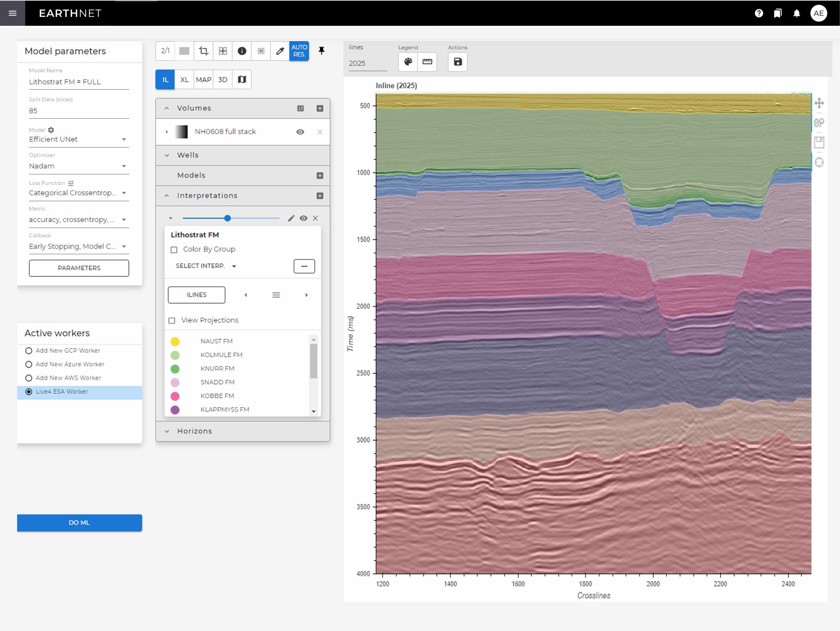Open the SELECT INTERP dropdown

(x=205, y=266)
